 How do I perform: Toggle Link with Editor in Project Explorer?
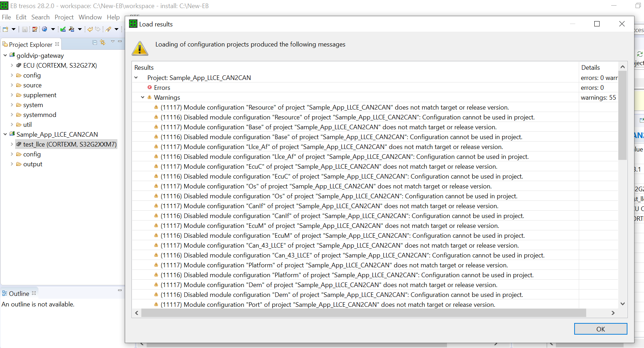[103, 42]
